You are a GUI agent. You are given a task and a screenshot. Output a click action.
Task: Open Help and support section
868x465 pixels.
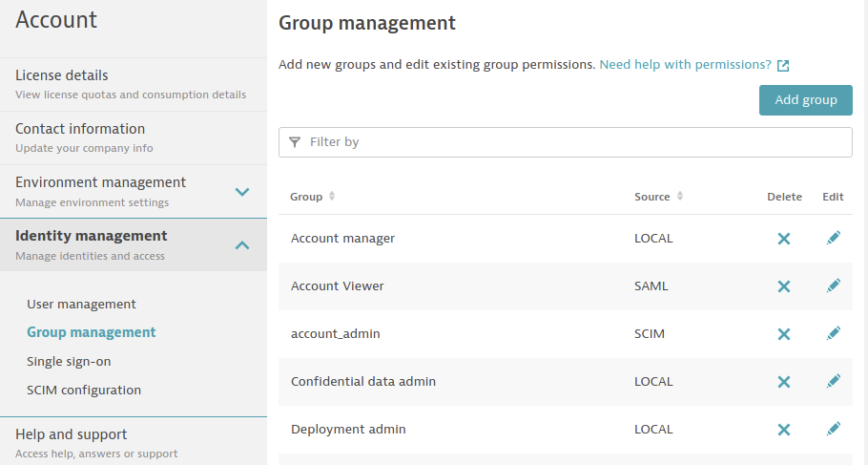[134, 442]
